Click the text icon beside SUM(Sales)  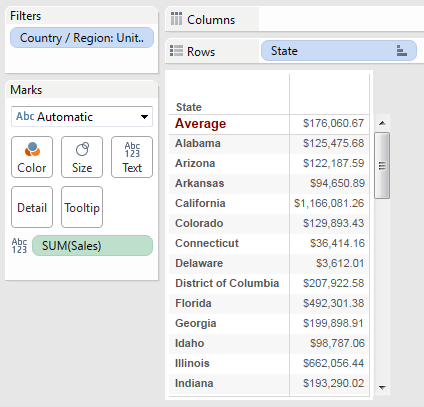pos(19,246)
